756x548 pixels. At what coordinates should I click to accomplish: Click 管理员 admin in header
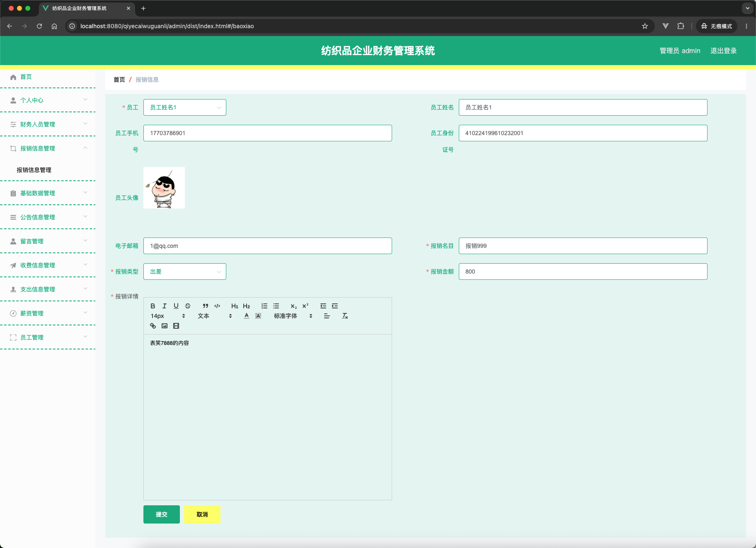tap(680, 51)
